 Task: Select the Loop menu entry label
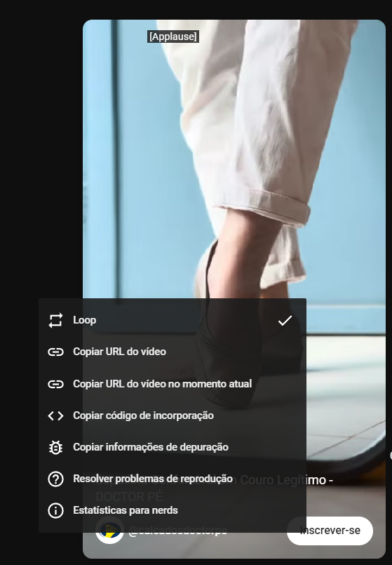pos(85,320)
